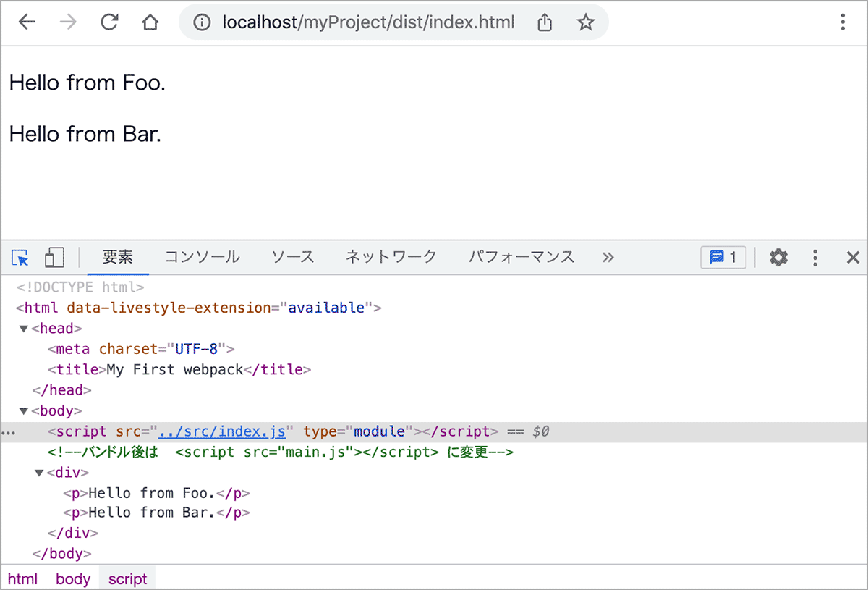Select the closing head tag line
Viewport: 868px width, 590px height.
[61, 390]
